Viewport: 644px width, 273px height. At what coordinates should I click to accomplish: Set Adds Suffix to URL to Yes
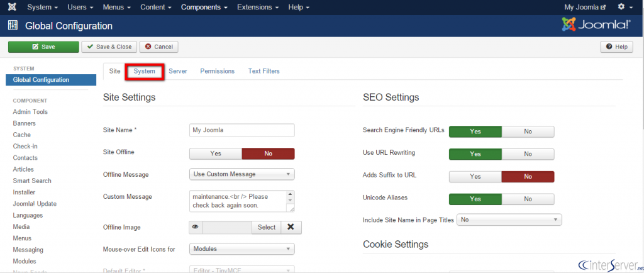point(475,177)
